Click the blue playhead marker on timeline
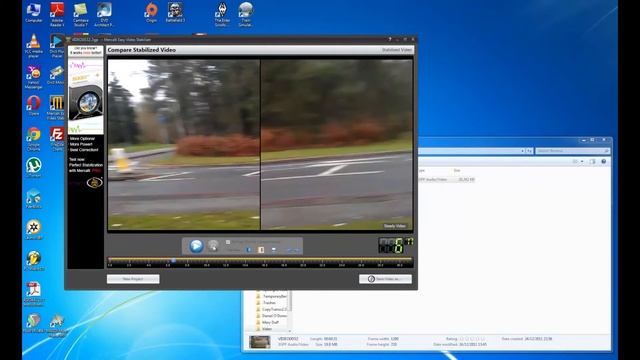The image size is (640, 360). click(x=173, y=260)
